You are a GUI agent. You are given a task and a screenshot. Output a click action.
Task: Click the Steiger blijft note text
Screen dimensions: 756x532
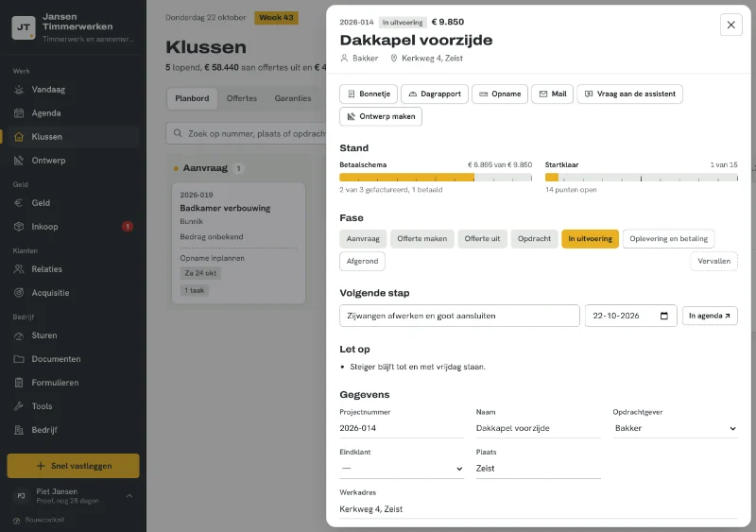[x=418, y=367]
